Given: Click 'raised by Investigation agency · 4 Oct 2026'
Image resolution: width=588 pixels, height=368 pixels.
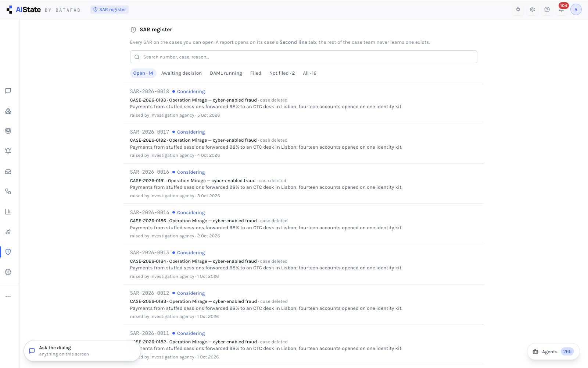Looking at the screenshot, I should 175,155.
